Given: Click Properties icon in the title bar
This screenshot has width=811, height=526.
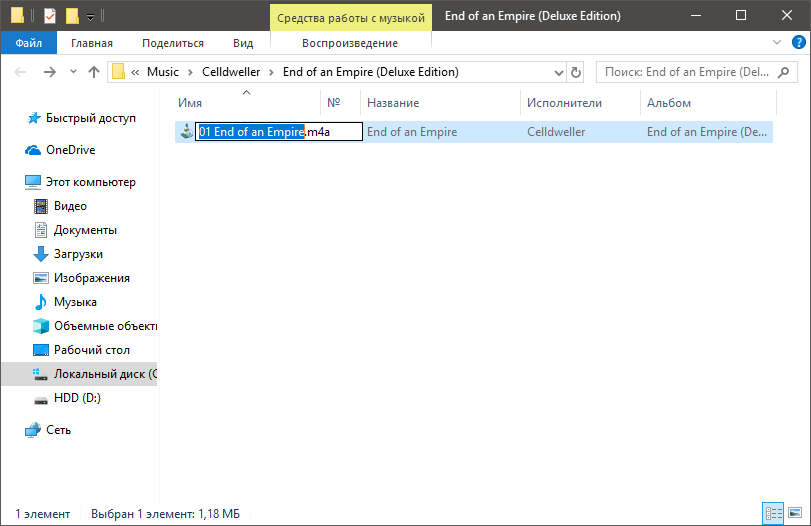Looking at the screenshot, I should click(x=50, y=16).
